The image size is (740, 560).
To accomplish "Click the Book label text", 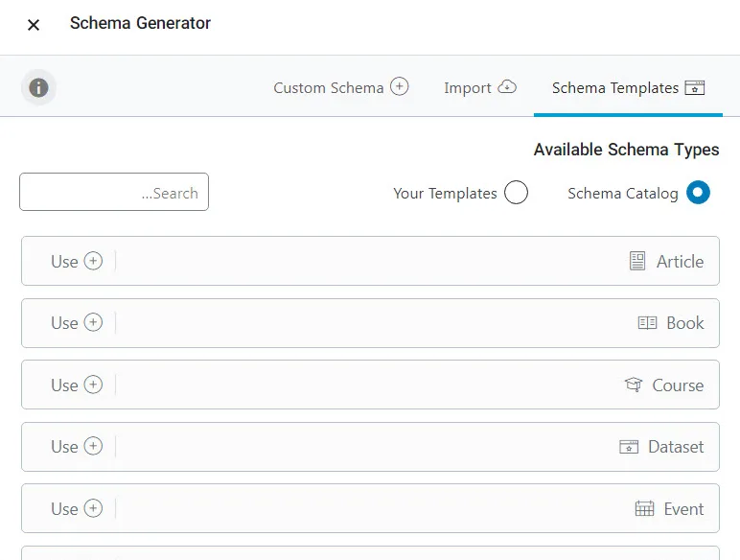I will 684,323.
